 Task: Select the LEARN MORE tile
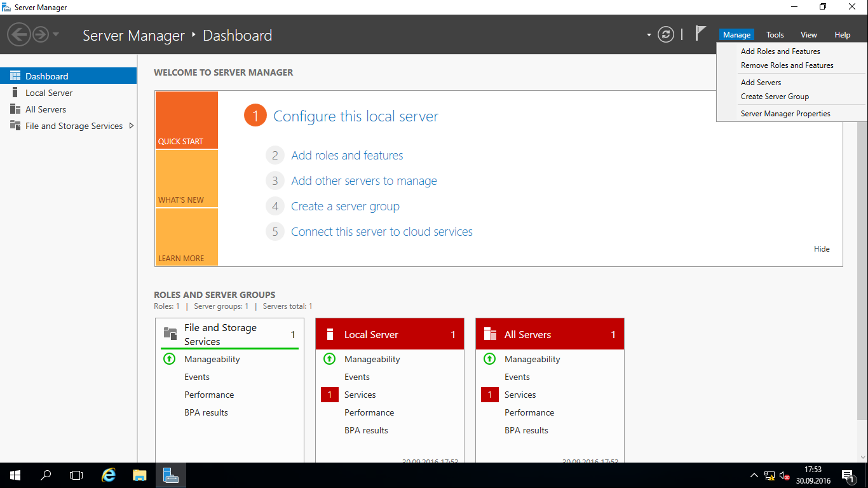coord(187,236)
